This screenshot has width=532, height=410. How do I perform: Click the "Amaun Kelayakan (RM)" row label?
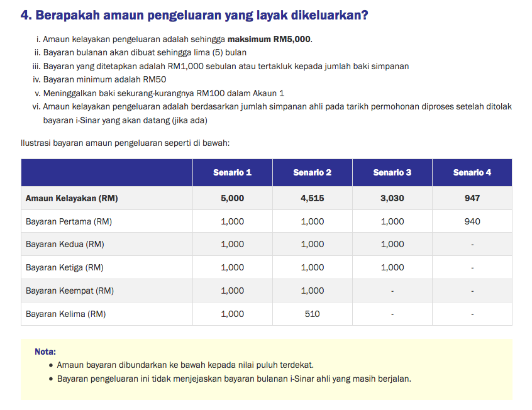pyautogui.click(x=72, y=198)
